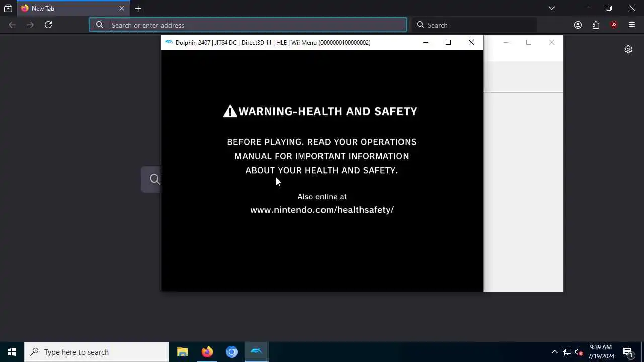Image resolution: width=644 pixels, height=362 pixels.
Task: Open the network status tray icon
Action: (567, 352)
